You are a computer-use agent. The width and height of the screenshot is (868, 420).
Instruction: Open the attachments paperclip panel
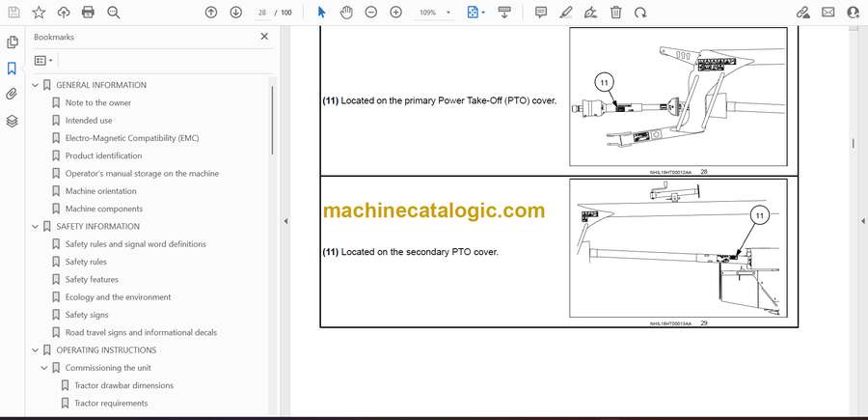(x=12, y=95)
